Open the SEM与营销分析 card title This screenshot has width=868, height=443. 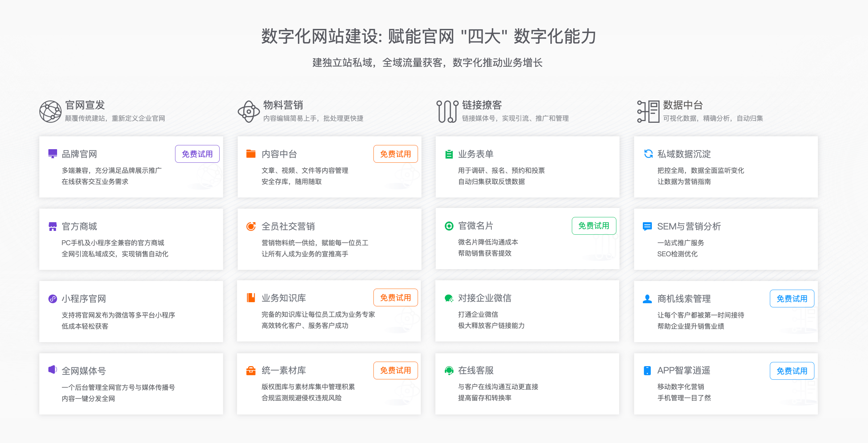pyautogui.click(x=689, y=226)
